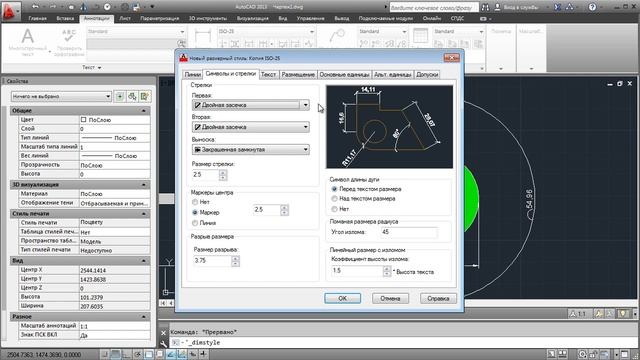Image resolution: width=640 pixels, height=360 pixels.
Task: Select Перед текстом размера option
Action: point(334,189)
